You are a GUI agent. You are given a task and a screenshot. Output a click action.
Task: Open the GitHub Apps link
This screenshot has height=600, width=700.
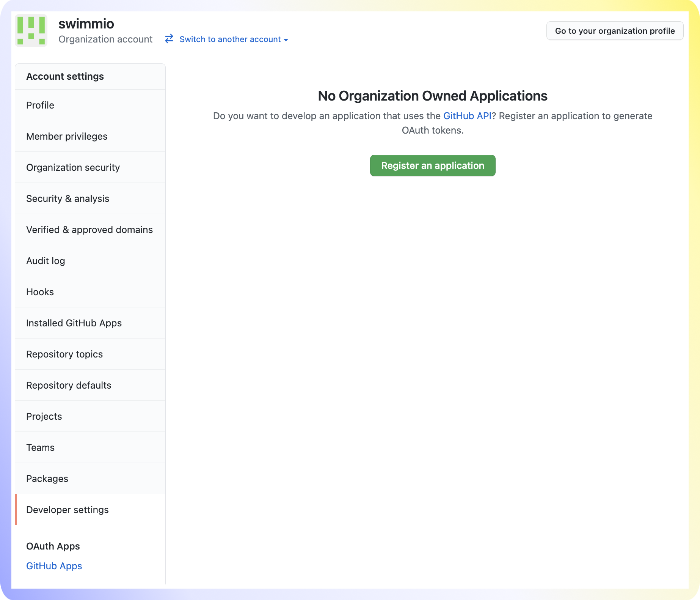point(54,566)
